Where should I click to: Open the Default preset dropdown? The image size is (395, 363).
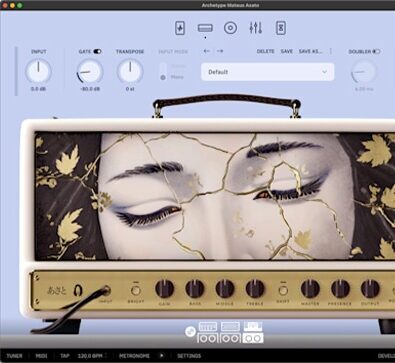tap(267, 72)
